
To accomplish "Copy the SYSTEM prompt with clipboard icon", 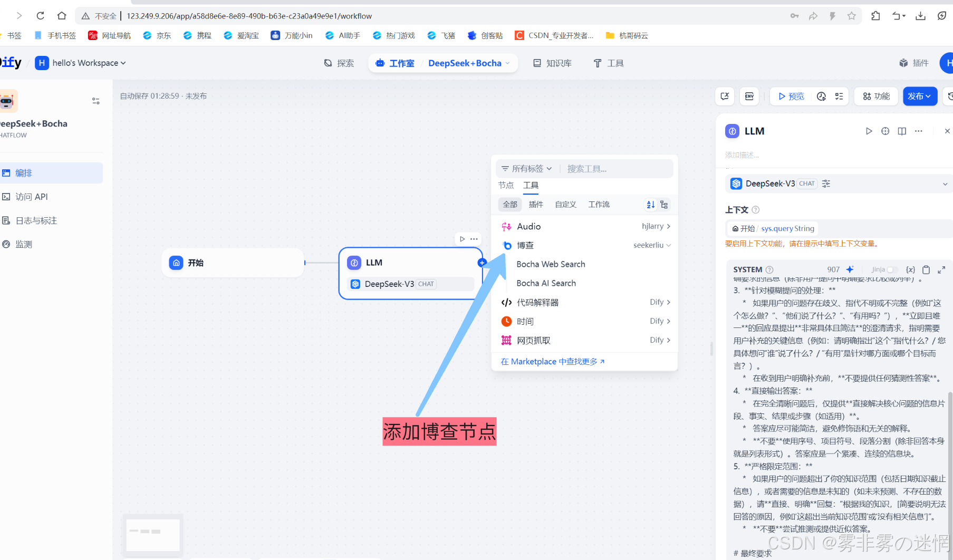I will click(x=926, y=269).
